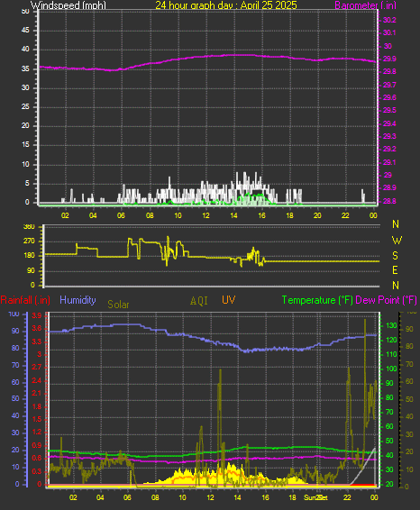
Task: Select "29.3" on the barometer axis
Action: [389, 136]
